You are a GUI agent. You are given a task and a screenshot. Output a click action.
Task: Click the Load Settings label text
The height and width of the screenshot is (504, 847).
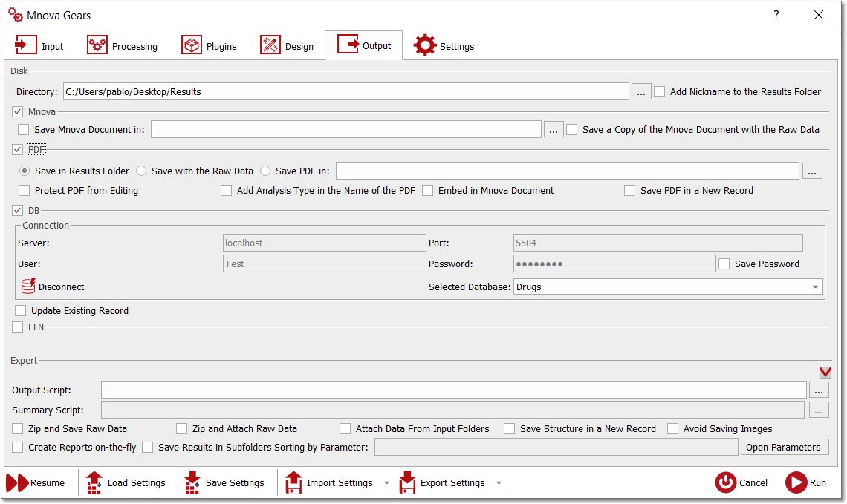click(x=136, y=483)
